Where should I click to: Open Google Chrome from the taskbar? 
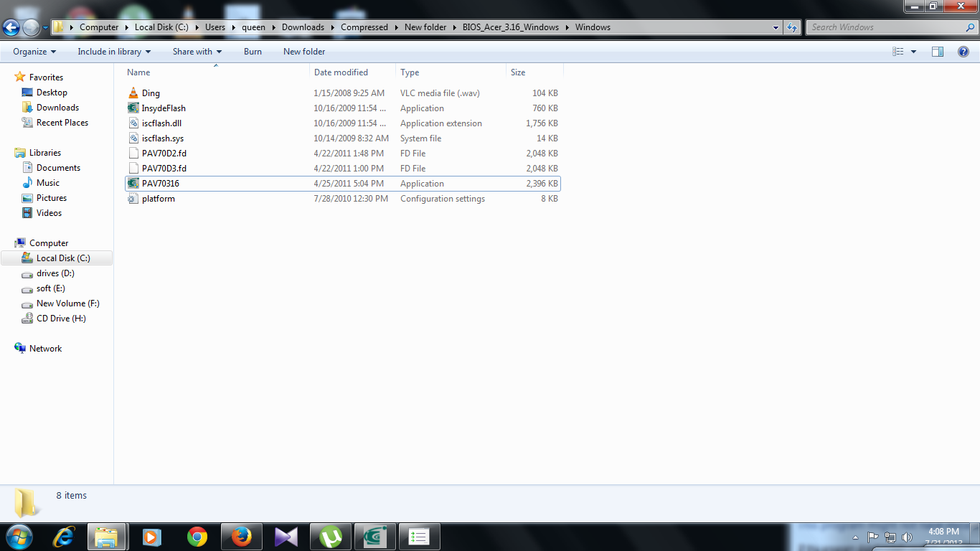click(197, 537)
